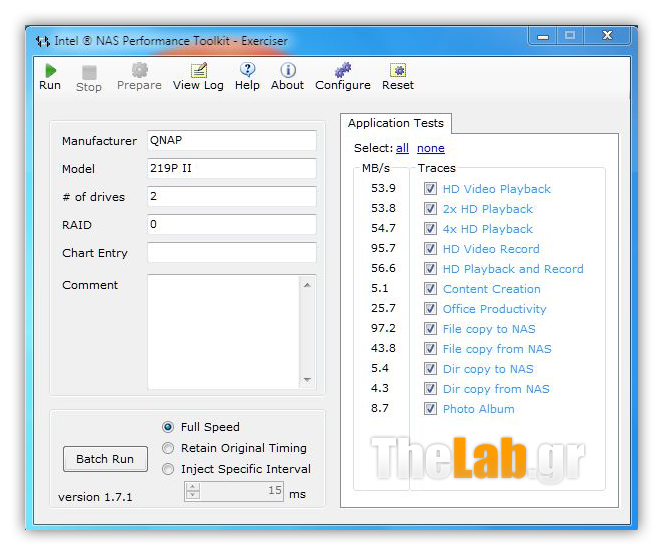Screen dimensions: 663x555
Task: Toggle the Photo Album checkbox
Action: tap(430, 409)
